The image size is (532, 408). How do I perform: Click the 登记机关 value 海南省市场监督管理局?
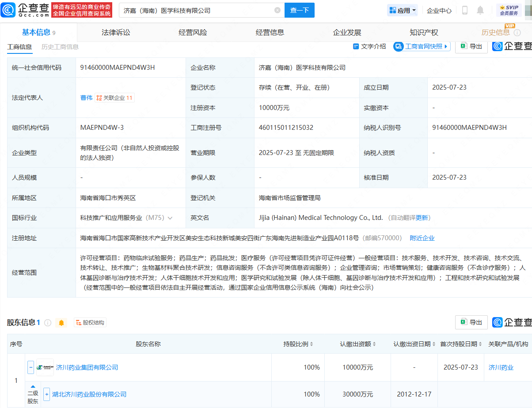click(289, 198)
